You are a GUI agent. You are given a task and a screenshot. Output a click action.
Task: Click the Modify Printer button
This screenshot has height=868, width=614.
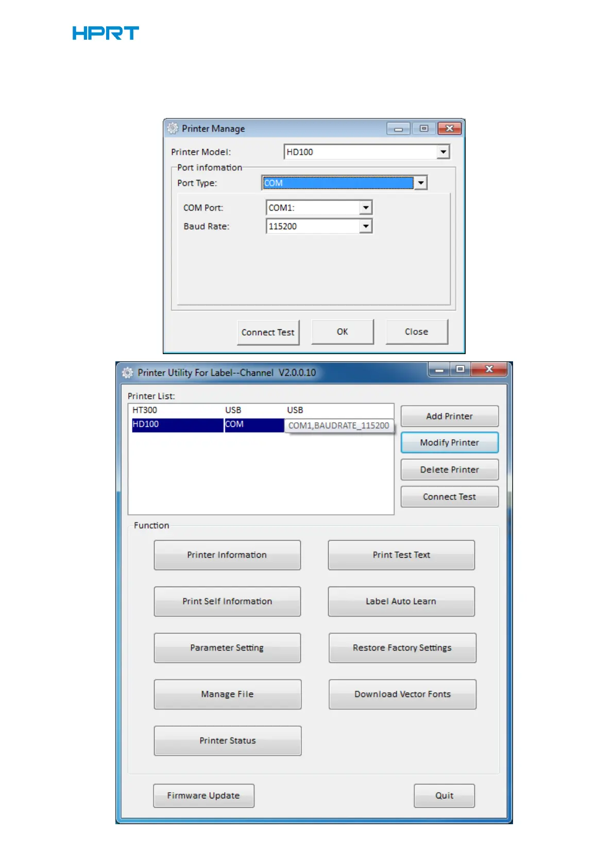[x=450, y=442]
